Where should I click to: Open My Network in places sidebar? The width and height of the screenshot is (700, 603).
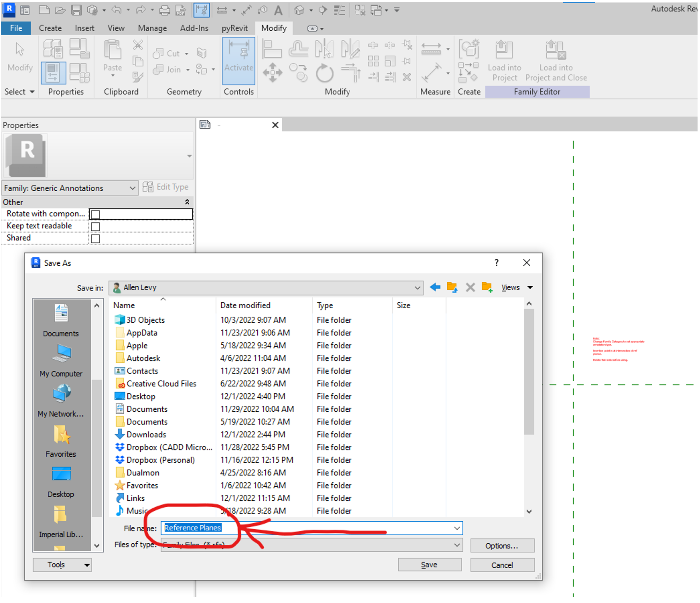click(x=61, y=401)
